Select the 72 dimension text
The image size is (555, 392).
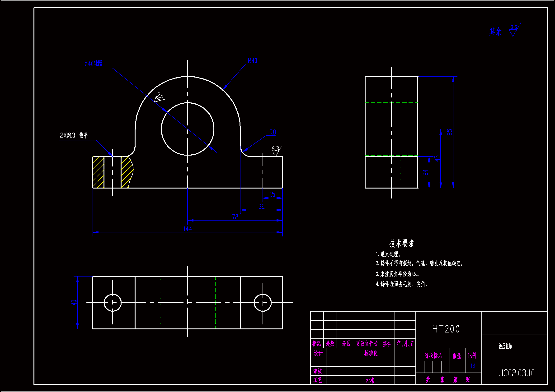point(235,217)
